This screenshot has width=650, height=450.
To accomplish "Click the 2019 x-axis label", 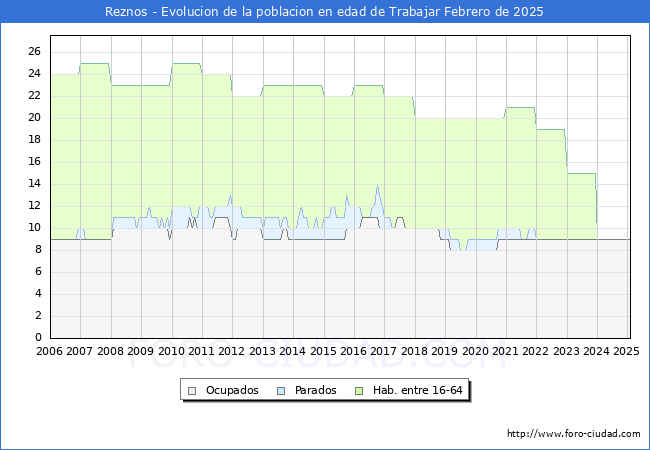I will 445,351.
